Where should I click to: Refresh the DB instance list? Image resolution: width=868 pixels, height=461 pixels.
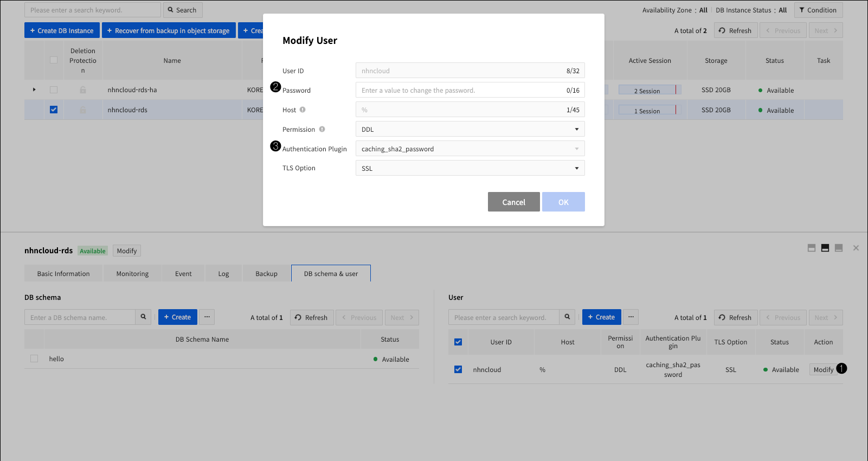(736, 30)
